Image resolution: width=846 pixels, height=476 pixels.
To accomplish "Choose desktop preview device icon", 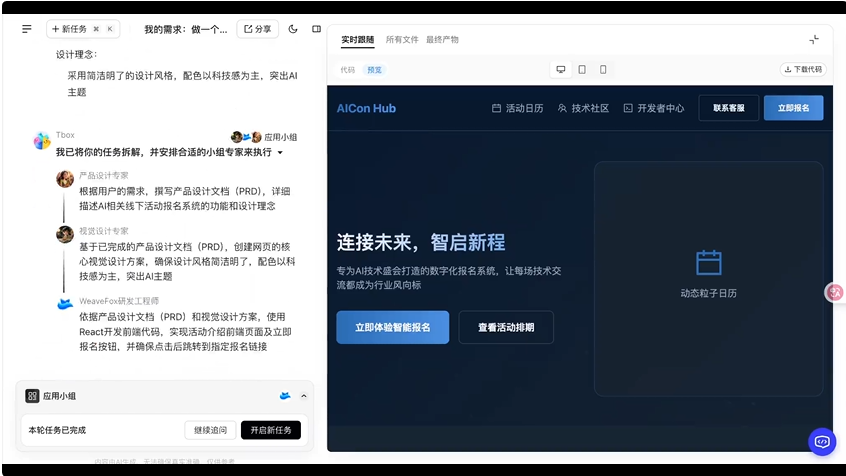I will pyautogui.click(x=561, y=70).
